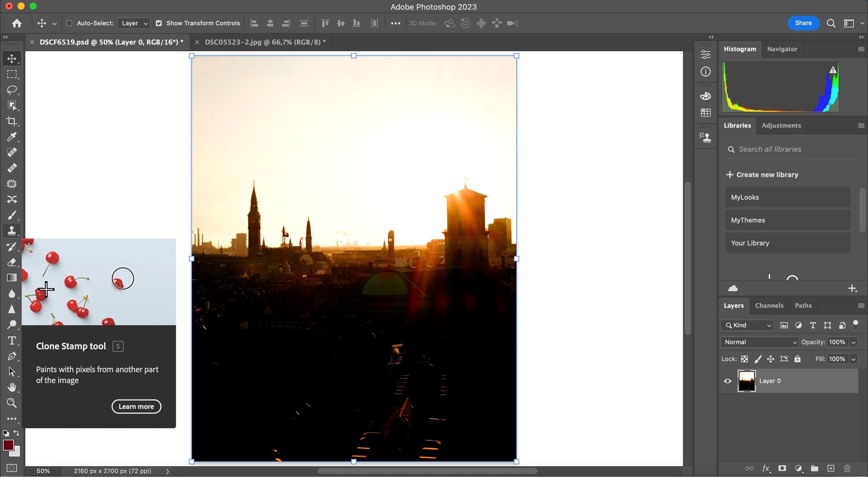Select the Gradient tool
Screen dimensions: 868x477
tap(12, 278)
